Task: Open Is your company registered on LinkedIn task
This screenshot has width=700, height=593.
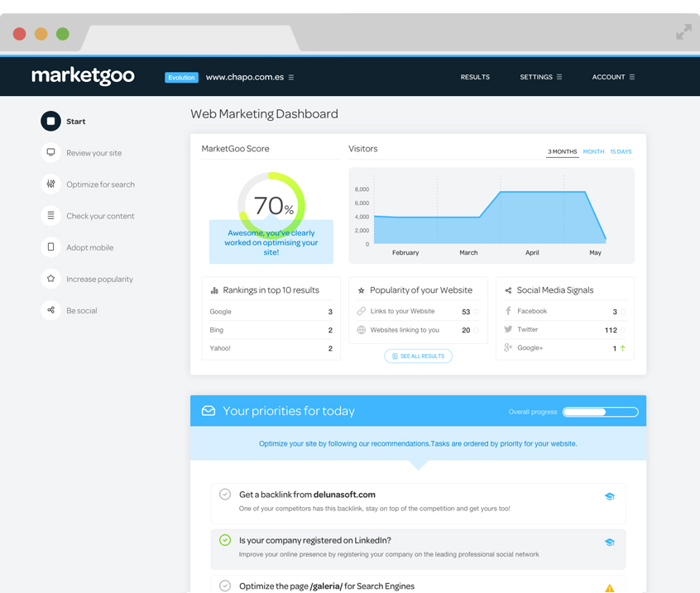Action: 314,540
